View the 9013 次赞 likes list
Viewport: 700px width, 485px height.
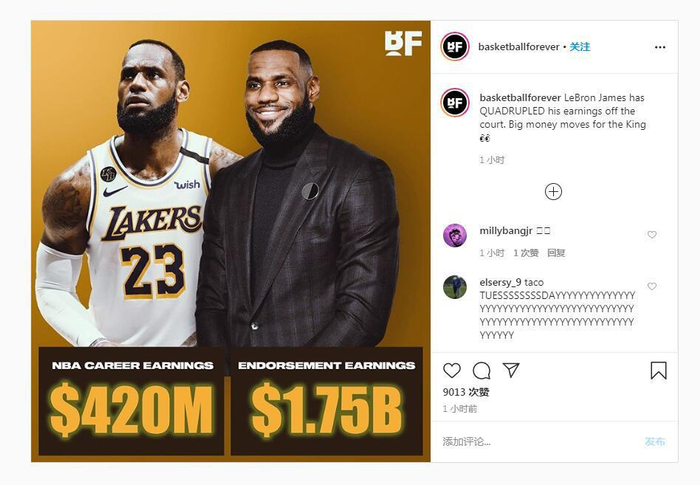coord(466,392)
